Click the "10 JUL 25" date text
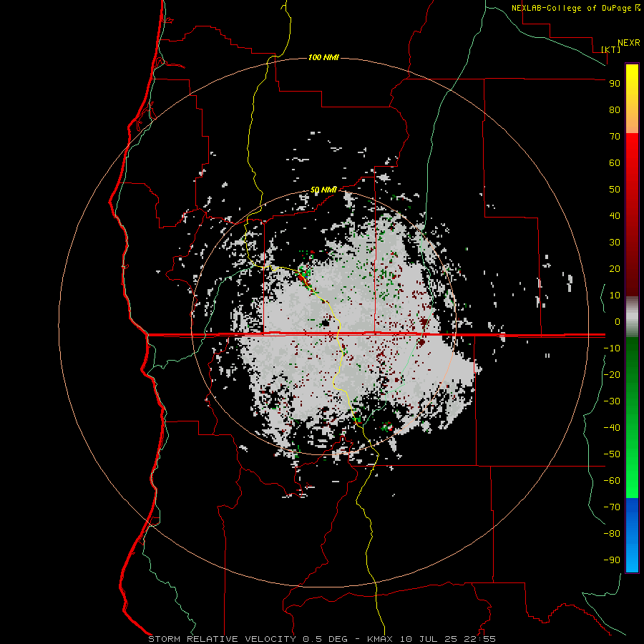 pyautogui.click(x=428, y=639)
